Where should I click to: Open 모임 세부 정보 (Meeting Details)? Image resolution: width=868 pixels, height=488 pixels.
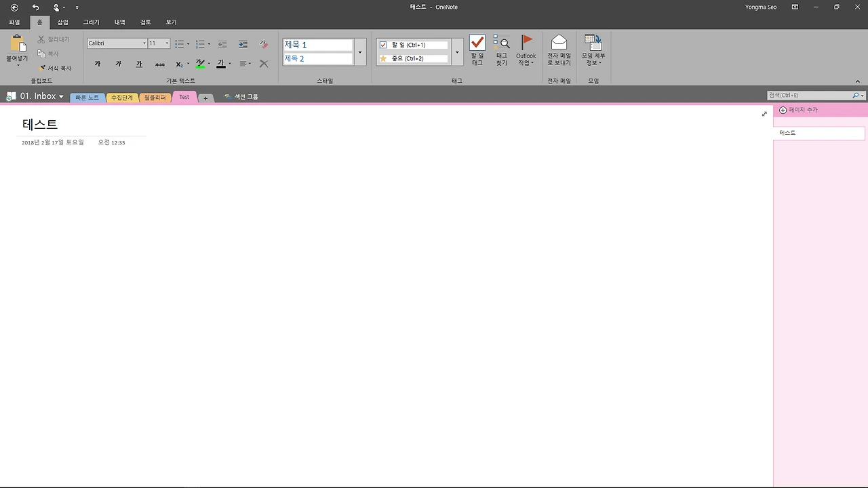(x=593, y=50)
